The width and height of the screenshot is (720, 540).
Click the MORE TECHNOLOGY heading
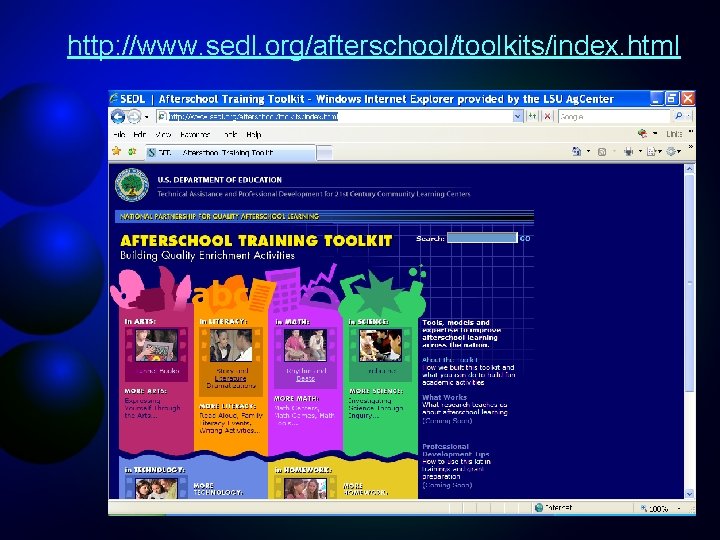(218, 489)
